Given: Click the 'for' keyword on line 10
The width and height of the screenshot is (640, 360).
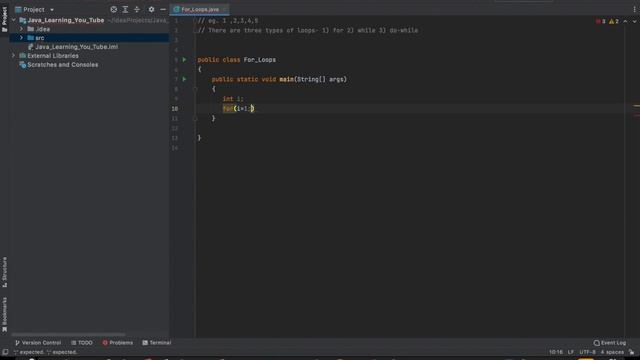Looking at the screenshot, I should tap(228, 109).
